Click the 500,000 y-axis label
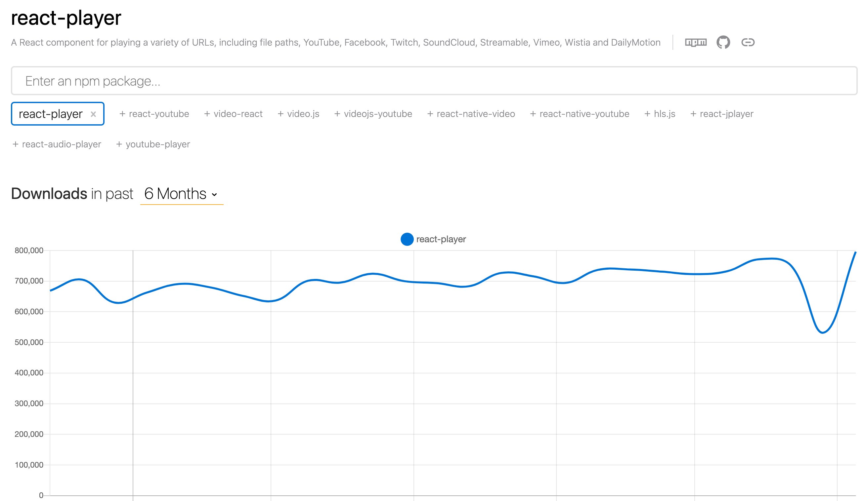 pos(29,342)
